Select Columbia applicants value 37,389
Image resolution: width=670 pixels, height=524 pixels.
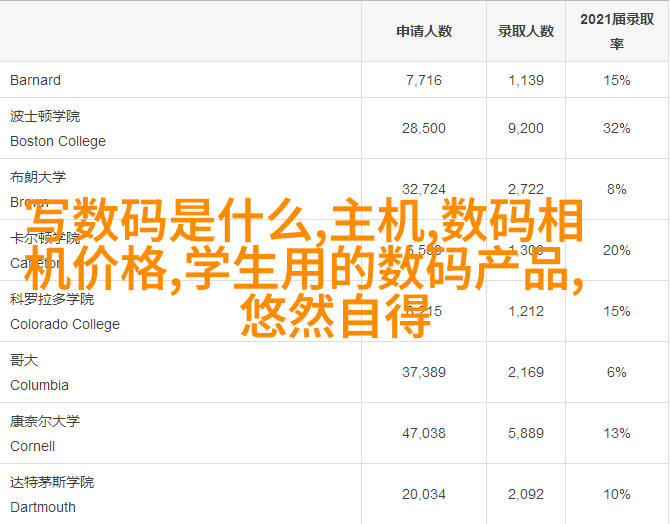tap(424, 372)
